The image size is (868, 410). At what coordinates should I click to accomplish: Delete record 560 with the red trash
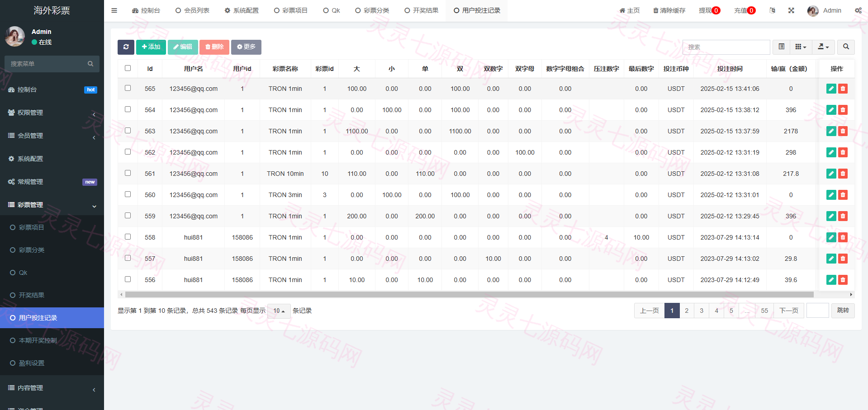pyautogui.click(x=843, y=195)
